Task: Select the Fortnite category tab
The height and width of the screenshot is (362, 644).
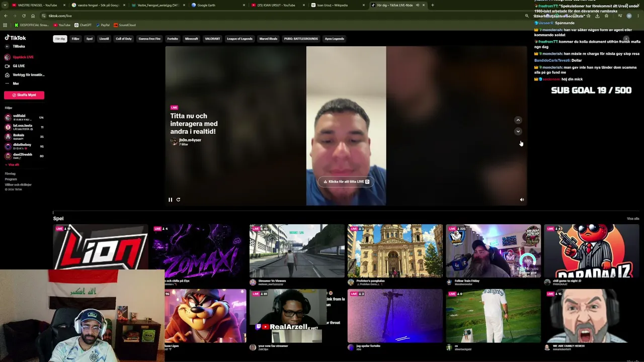Action: point(173,39)
